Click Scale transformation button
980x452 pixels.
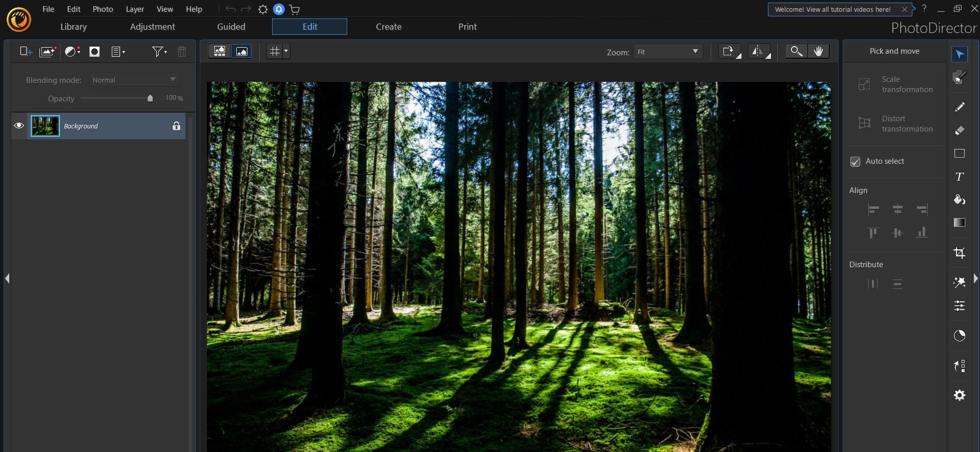point(895,84)
